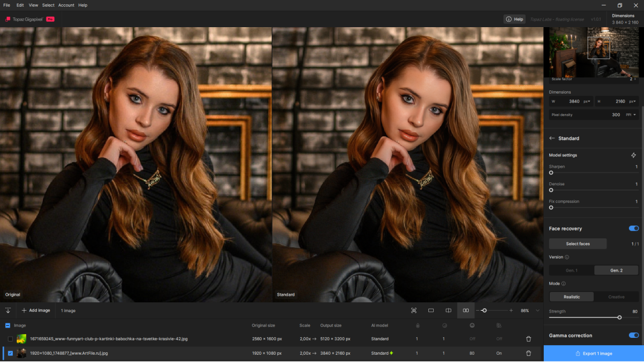
Task: Disable the Gamma correction toggle
Action: 633,335
